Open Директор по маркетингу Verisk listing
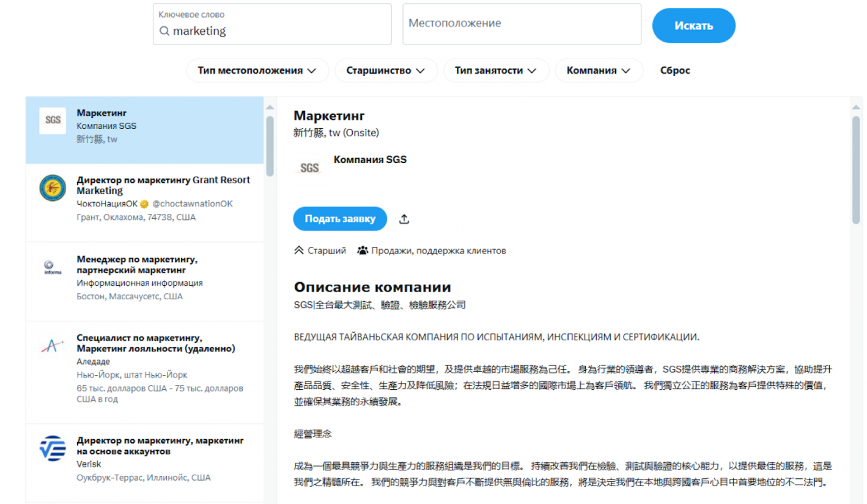The height and width of the screenshot is (504, 867). [x=144, y=463]
